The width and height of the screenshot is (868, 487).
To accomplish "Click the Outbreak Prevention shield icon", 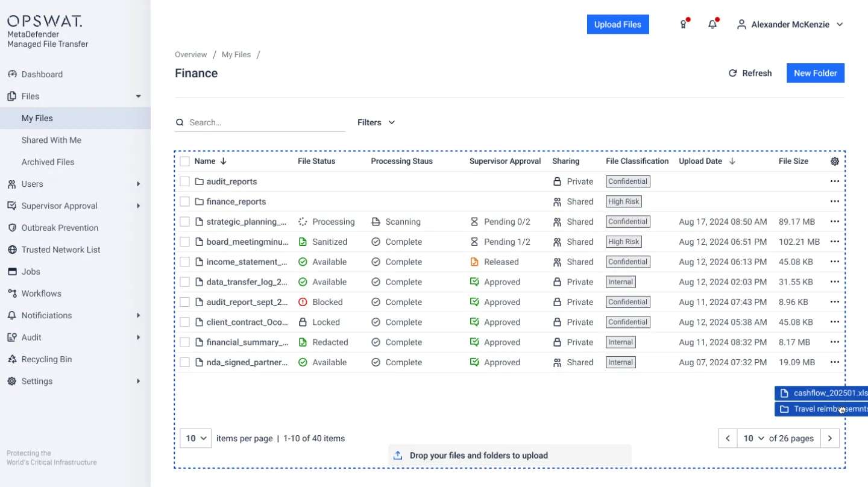I will click(x=12, y=228).
